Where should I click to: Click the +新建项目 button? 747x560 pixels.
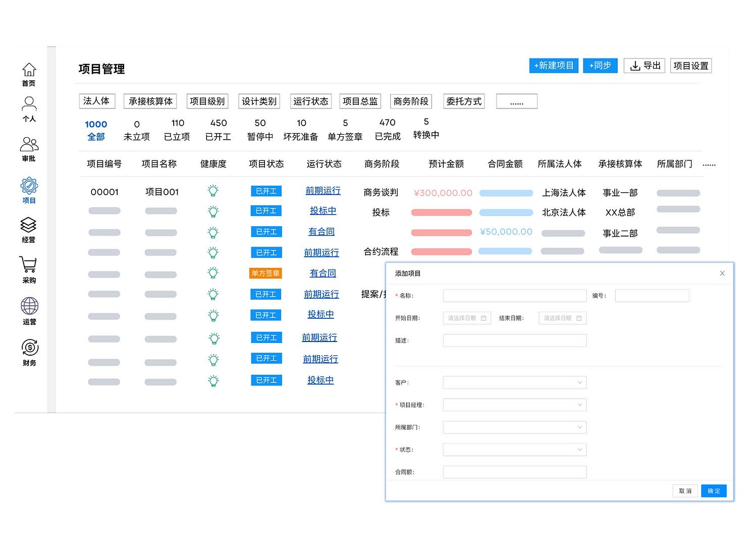[553, 66]
